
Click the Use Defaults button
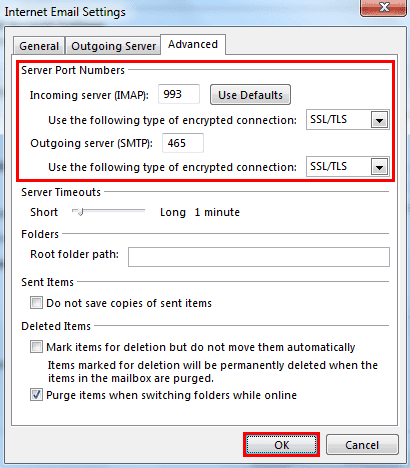[250, 95]
